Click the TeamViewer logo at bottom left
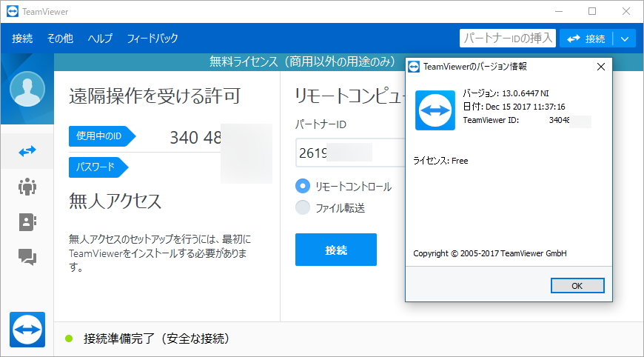Screen dimensions: 644x357 [x=27, y=330]
